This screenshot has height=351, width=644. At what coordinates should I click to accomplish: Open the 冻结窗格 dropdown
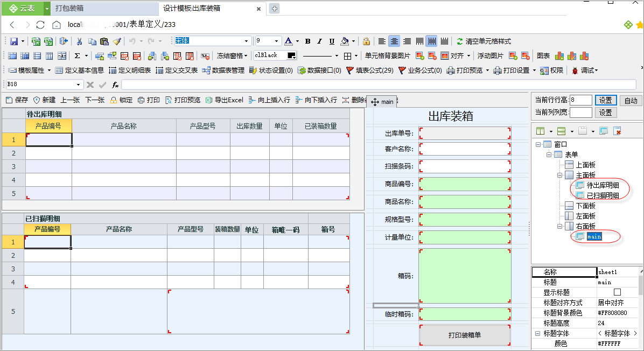pos(232,55)
